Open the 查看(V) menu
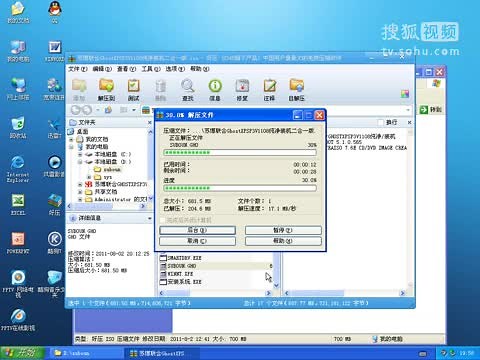Image resolution: width=480 pixels, height=360 pixels. coord(126,69)
